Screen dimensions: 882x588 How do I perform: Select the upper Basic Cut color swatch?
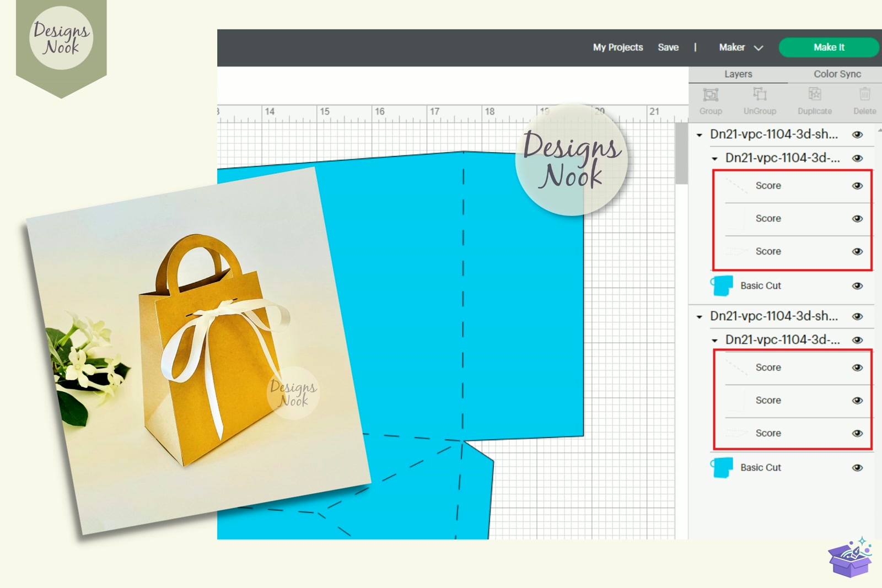(722, 285)
